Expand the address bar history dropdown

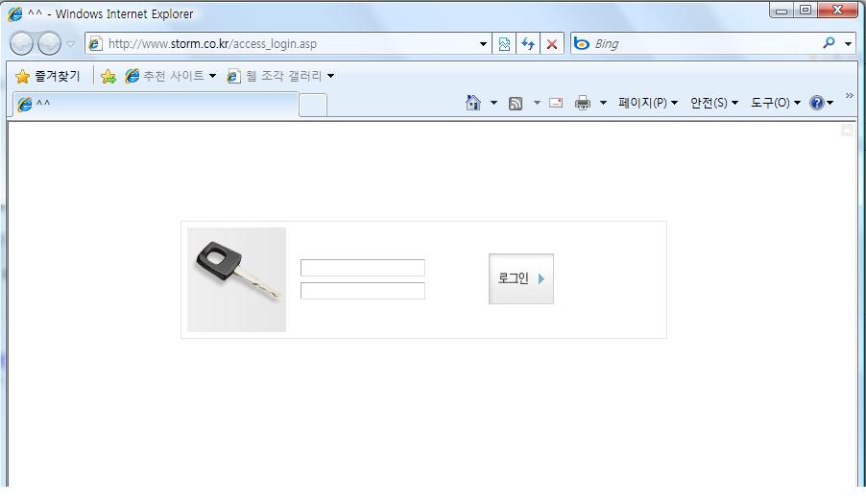point(483,43)
